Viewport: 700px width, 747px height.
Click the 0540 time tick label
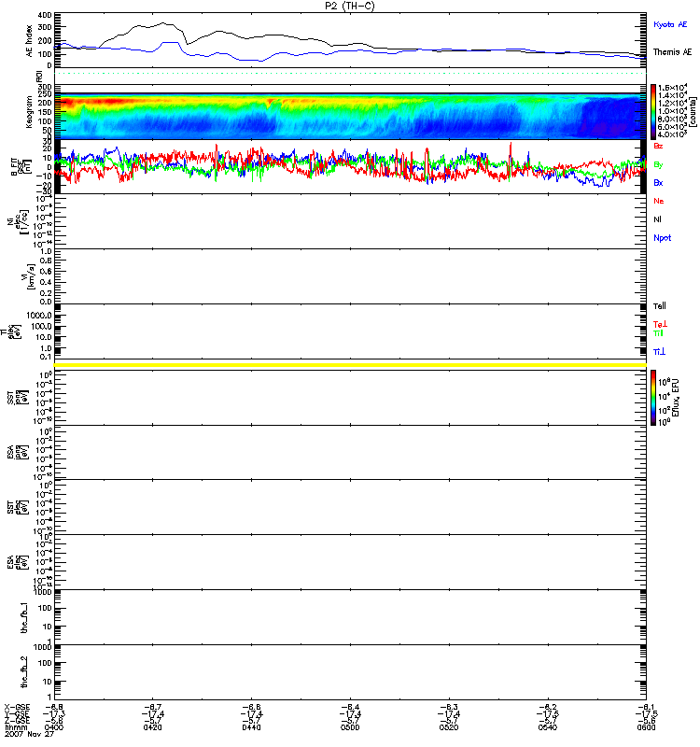(x=547, y=727)
